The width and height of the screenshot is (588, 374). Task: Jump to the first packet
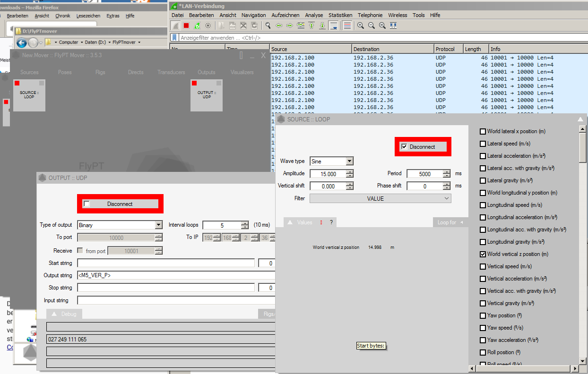point(311,25)
